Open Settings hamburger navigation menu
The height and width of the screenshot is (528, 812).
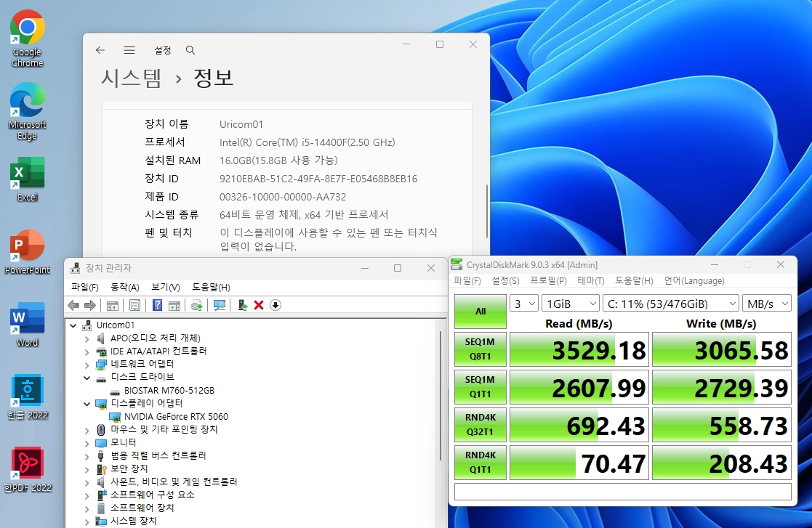(129, 50)
